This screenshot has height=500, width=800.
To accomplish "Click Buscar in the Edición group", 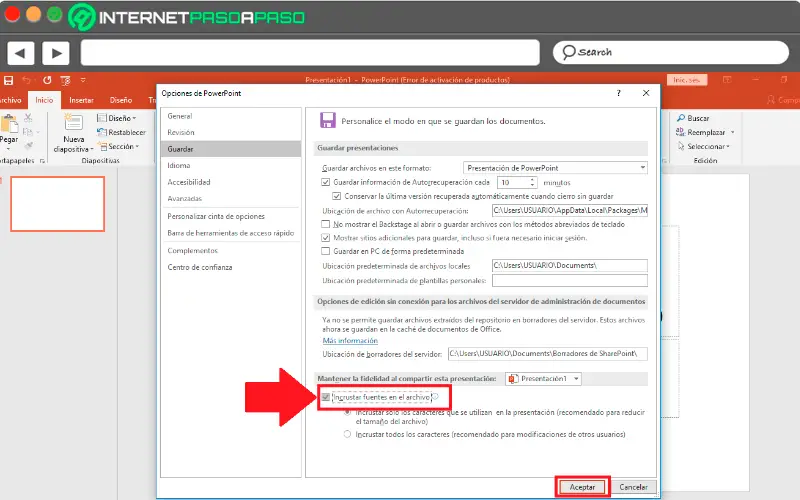I will (x=693, y=118).
